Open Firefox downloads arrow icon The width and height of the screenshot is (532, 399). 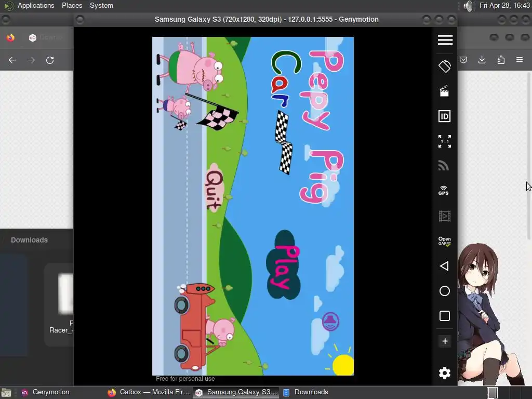coord(482,60)
